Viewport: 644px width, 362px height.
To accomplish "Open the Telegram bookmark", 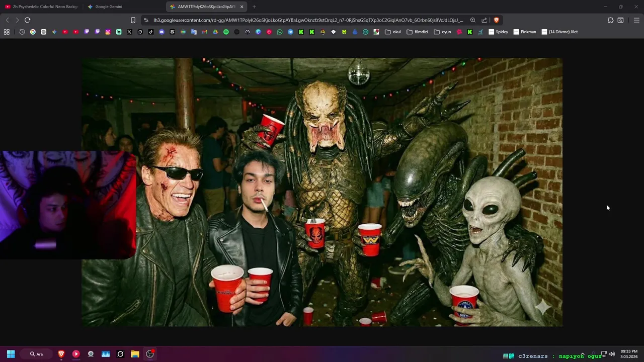I will (x=290, y=32).
